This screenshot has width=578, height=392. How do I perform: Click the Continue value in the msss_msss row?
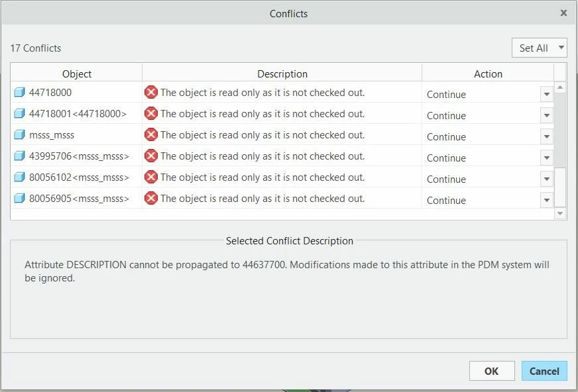click(x=446, y=137)
